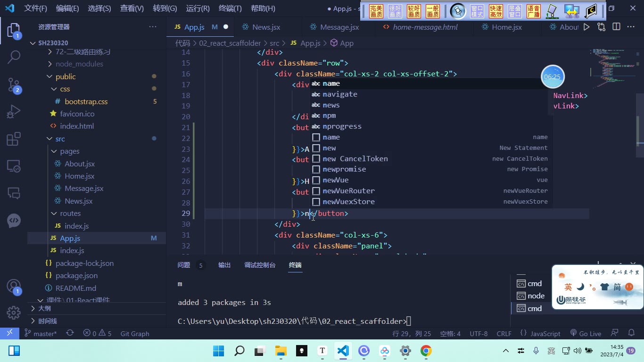The height and width of the screenshot is (362, 644).
Task: Open the Search view in activity bar
Action: (14, 57)
